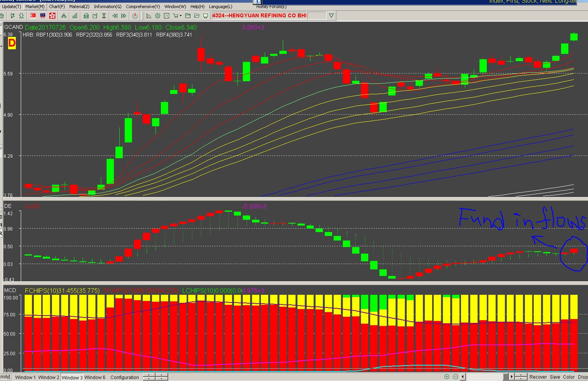Select the Window 3 tab
Viewport: 588px width, 381px height.
72,377
